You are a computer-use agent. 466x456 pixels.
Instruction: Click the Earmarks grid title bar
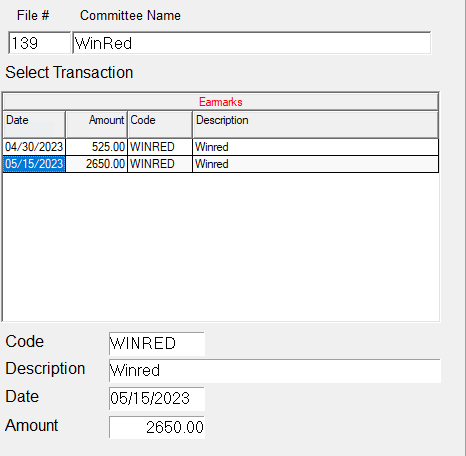click(x=221, y=102)
